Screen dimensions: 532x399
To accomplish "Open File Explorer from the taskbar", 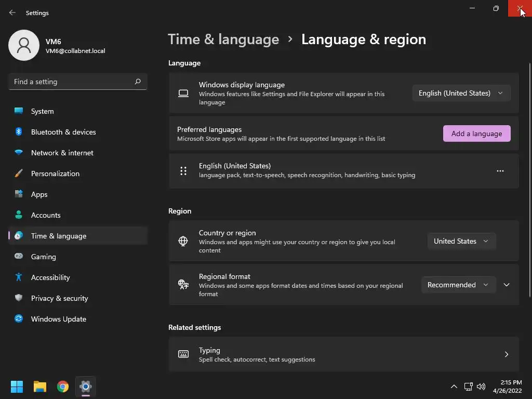I will tap(40, 387).
